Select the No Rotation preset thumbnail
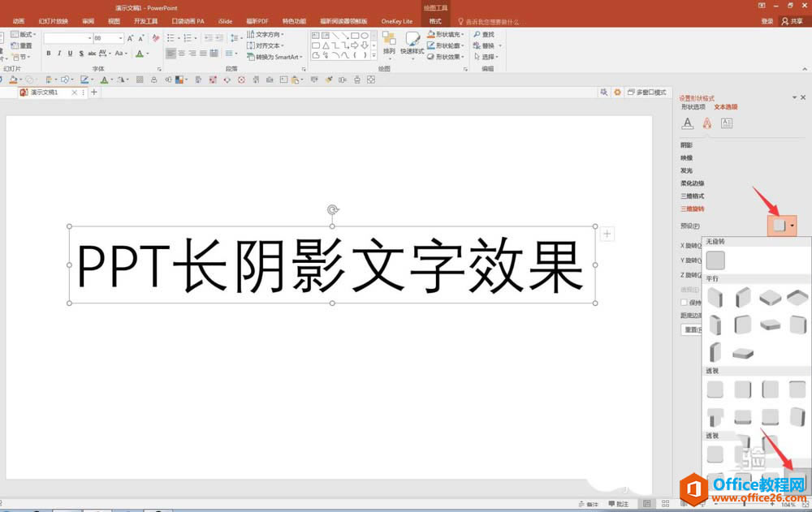 click(715, 260)
